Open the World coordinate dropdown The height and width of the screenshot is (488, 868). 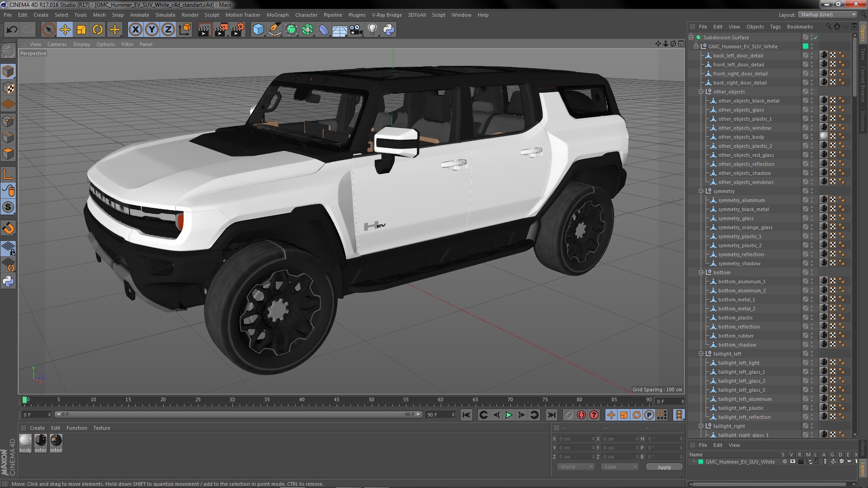(576, 467)
